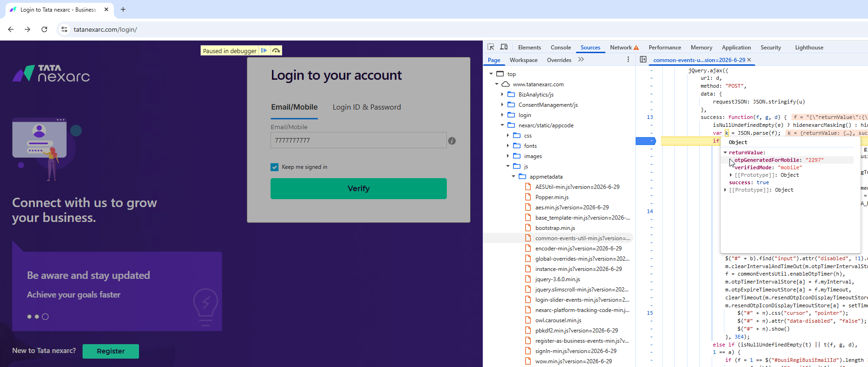Expand the css folder
Image resolution: width=868 pixels, height=367 pixels.
tap(508, 136)
